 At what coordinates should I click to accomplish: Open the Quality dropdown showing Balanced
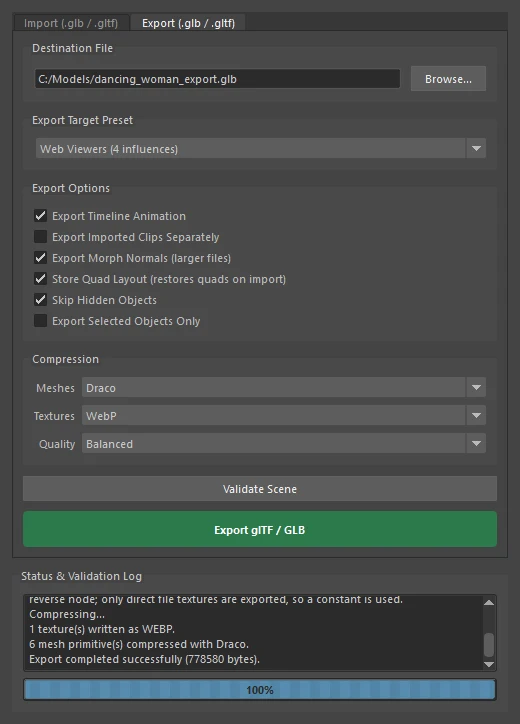[284, 444]
